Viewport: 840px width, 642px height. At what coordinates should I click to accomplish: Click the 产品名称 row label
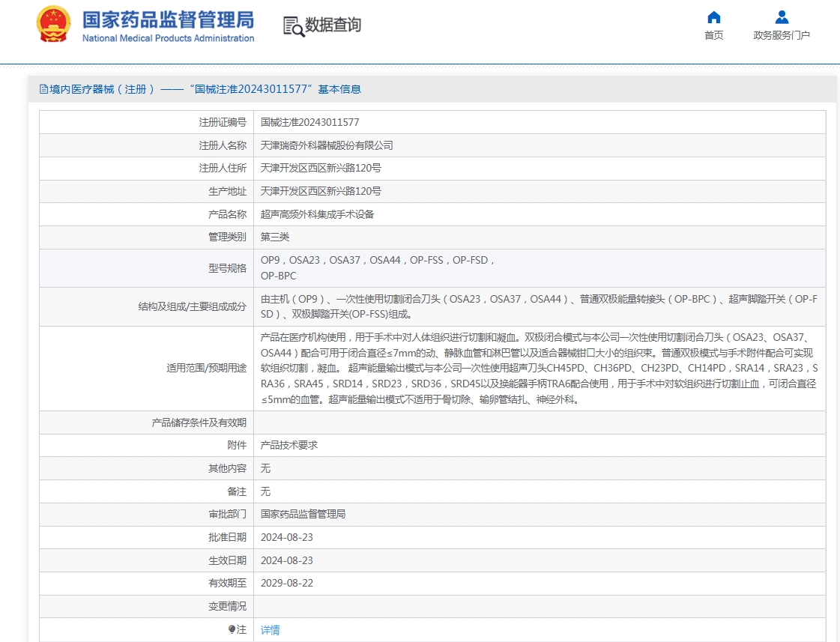[227, 214]
